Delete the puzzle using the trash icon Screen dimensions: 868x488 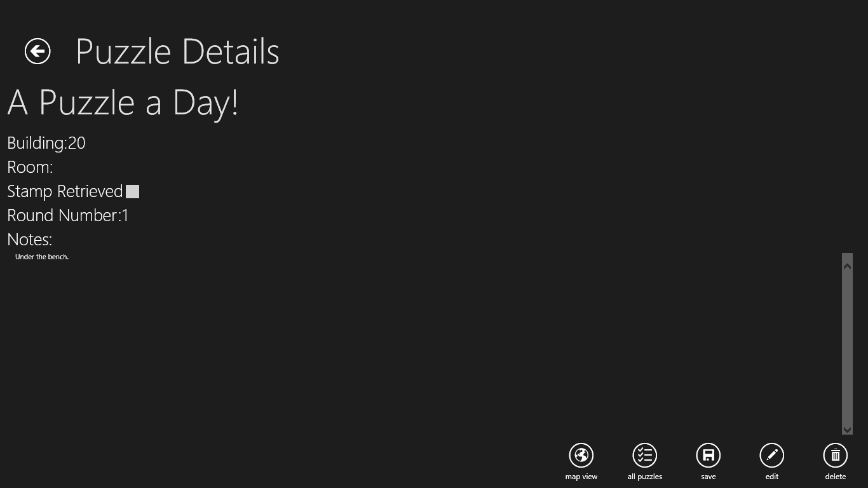[x=835, y=455]
